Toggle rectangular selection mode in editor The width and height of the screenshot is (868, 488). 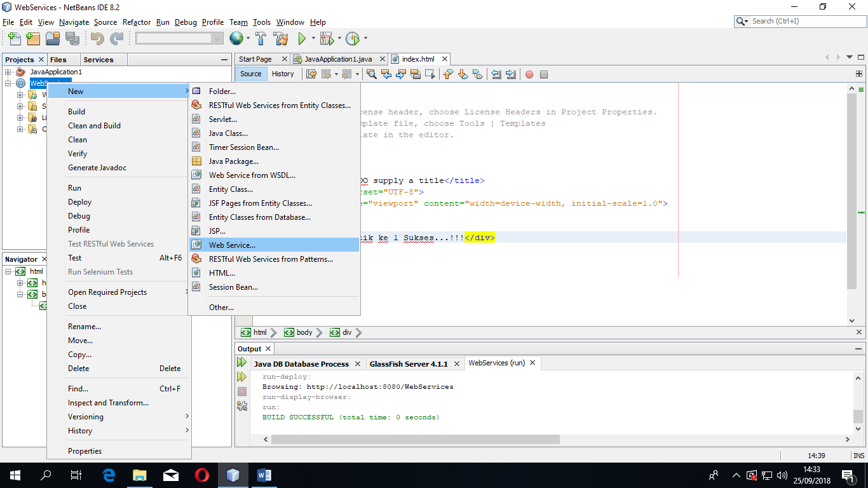(430, 74)
